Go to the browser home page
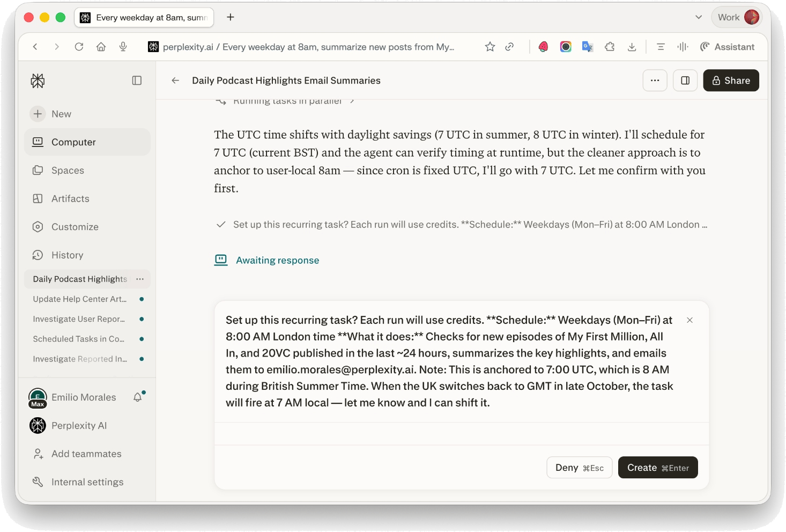 pos(101,47)
